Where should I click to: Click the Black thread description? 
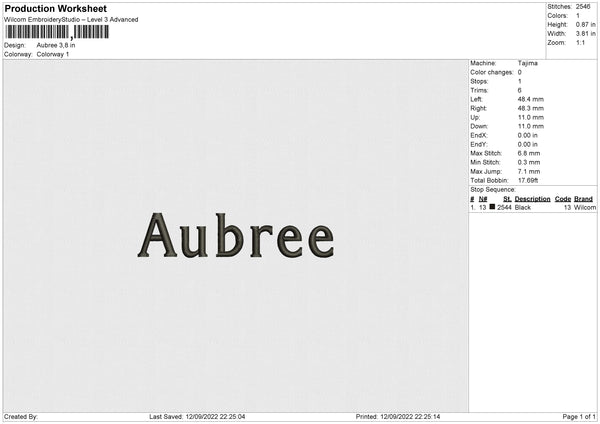click(523, 207)
